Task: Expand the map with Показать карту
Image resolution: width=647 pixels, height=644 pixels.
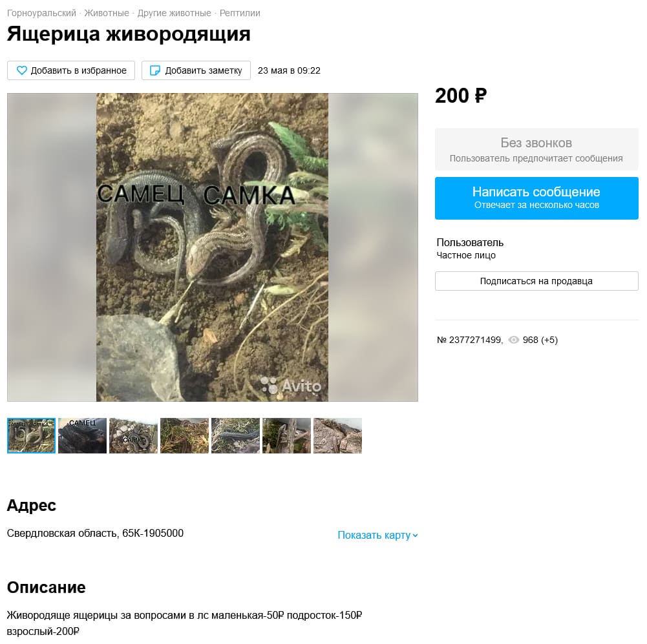Action: pyautogui.click(x=377, y=535)
